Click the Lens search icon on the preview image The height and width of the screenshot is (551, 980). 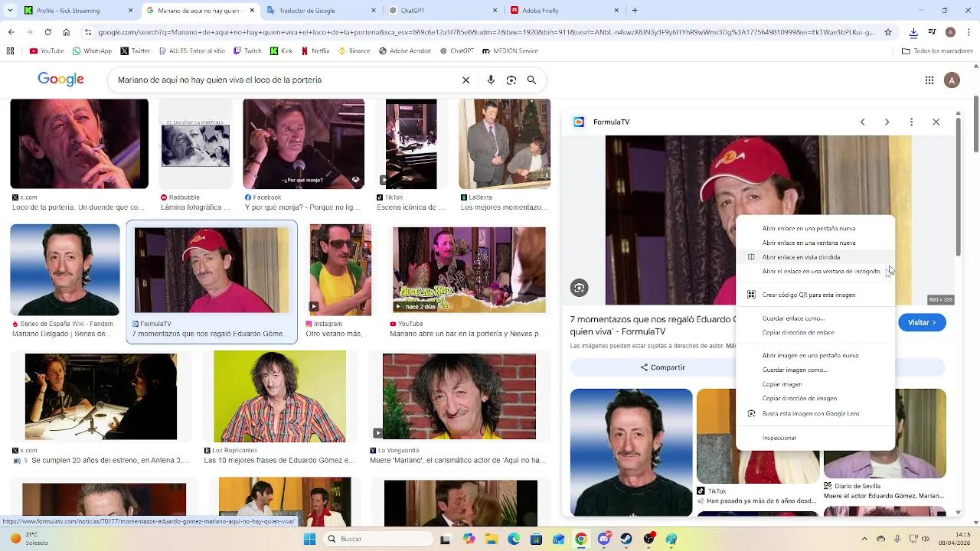click(x=580, y=288)
